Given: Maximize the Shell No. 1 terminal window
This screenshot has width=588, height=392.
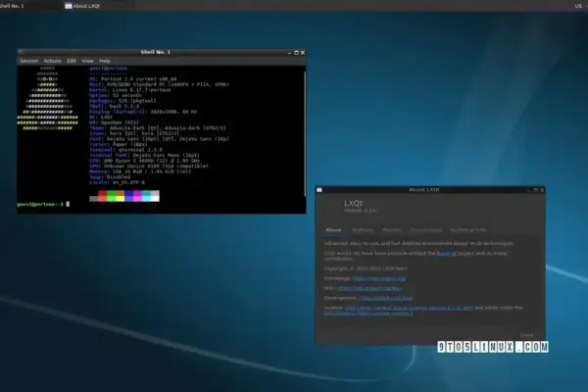Looking at the screenshot, I should (x=296, y=53).
